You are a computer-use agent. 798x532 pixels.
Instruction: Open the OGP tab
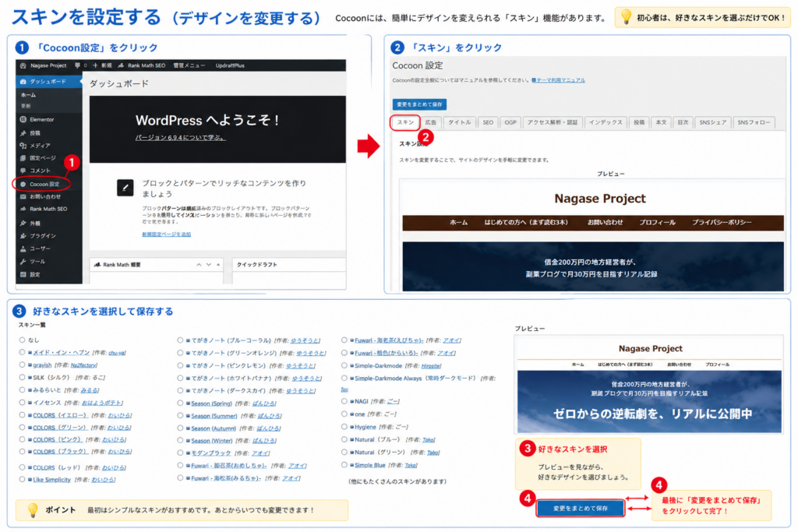(x=510, y=122)
